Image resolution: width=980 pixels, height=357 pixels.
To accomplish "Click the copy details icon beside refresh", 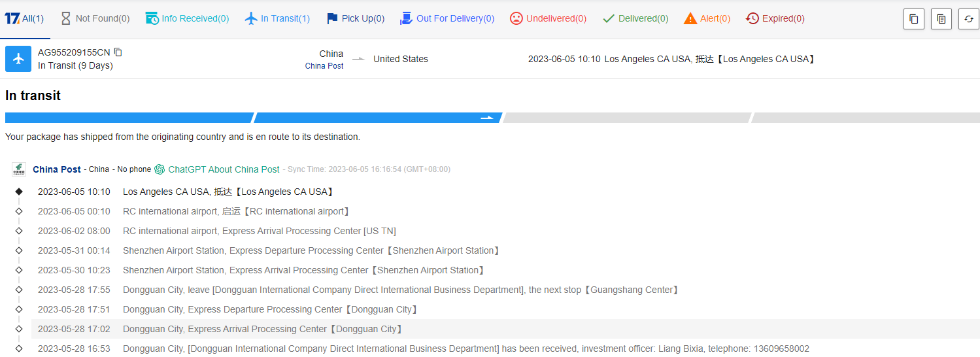I will pos(941,19).
